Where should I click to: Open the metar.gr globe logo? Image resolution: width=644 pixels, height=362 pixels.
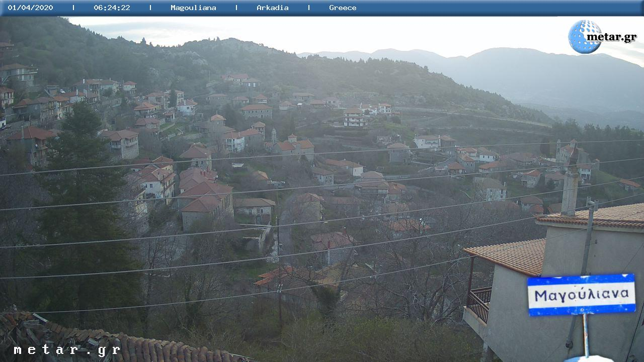[584, 37]
